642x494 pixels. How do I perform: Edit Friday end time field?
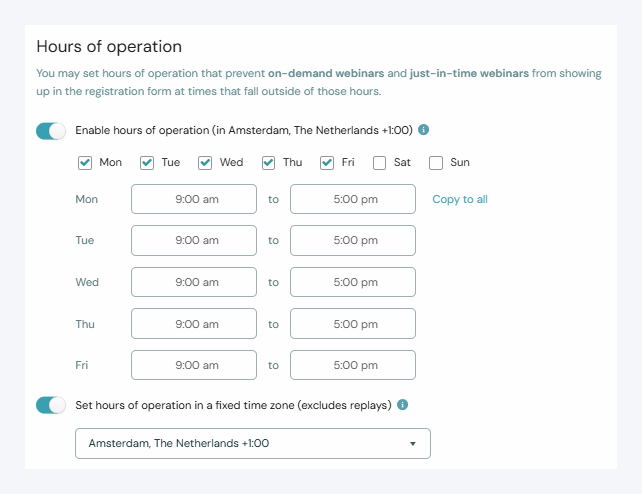pyautogui.click(x=353, y=366)
